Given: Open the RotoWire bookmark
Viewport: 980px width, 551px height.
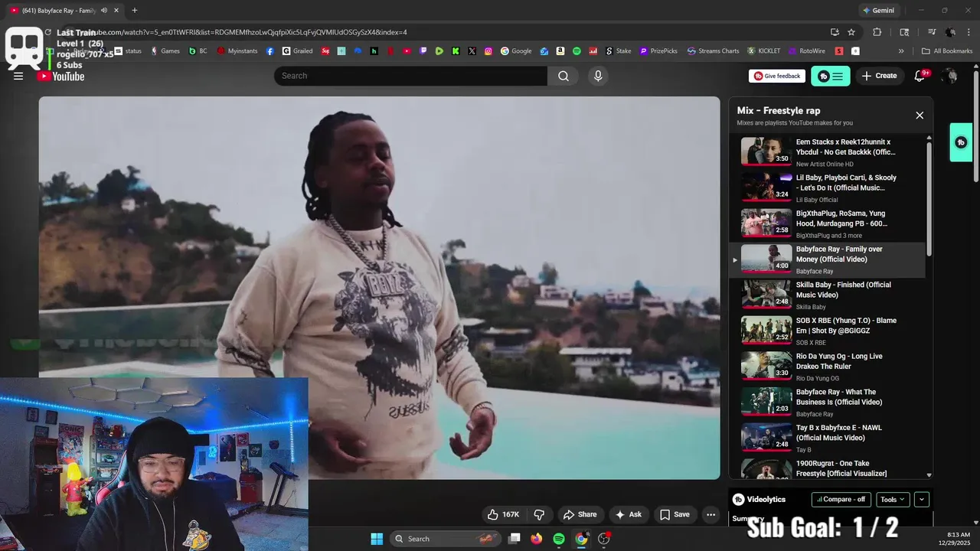Looking at the screenshot, I should click(806, 51).
